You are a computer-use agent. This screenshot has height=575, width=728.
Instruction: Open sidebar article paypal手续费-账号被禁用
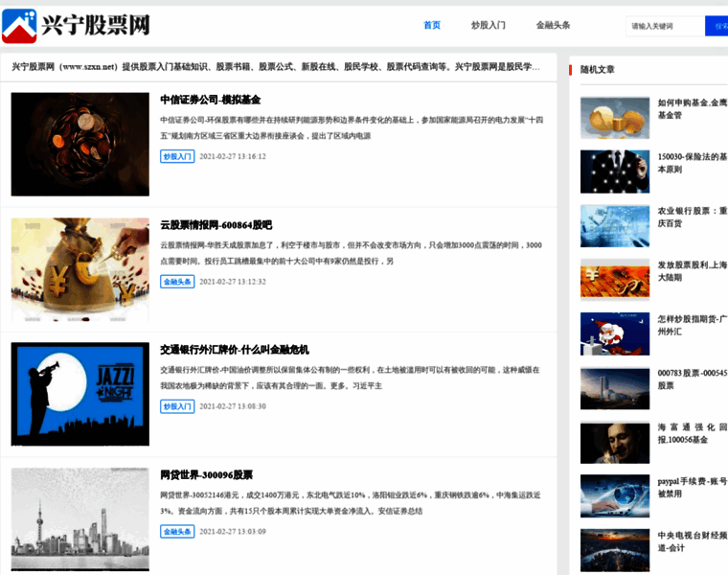(x=693, y=487)
